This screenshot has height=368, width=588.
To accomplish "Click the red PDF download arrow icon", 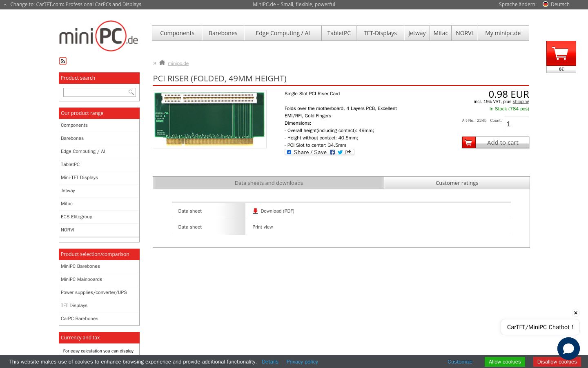I will pyautogui.click(x=255, y=211).
